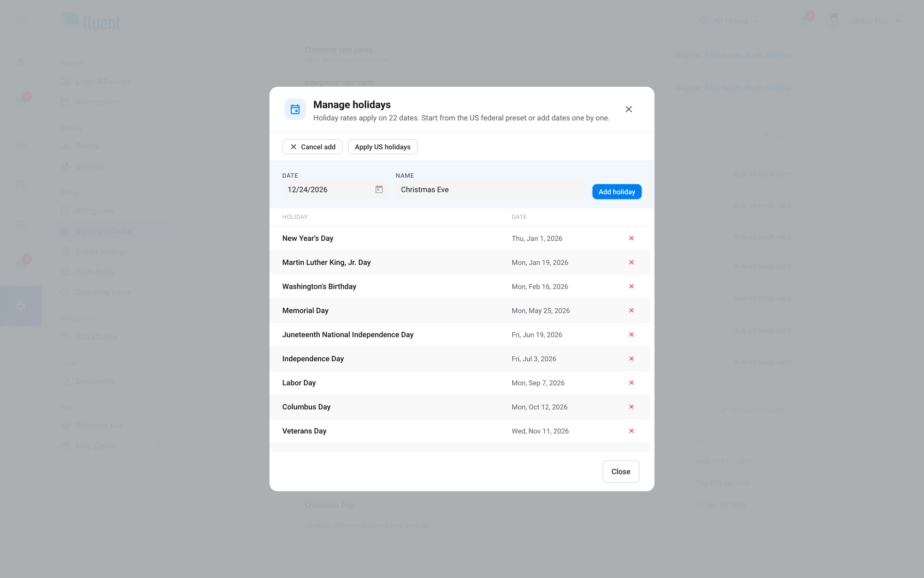The image size is (924, 578).
Task: Click the Mon, Sep 7, 2026 date cell
Action: (538, 383)
